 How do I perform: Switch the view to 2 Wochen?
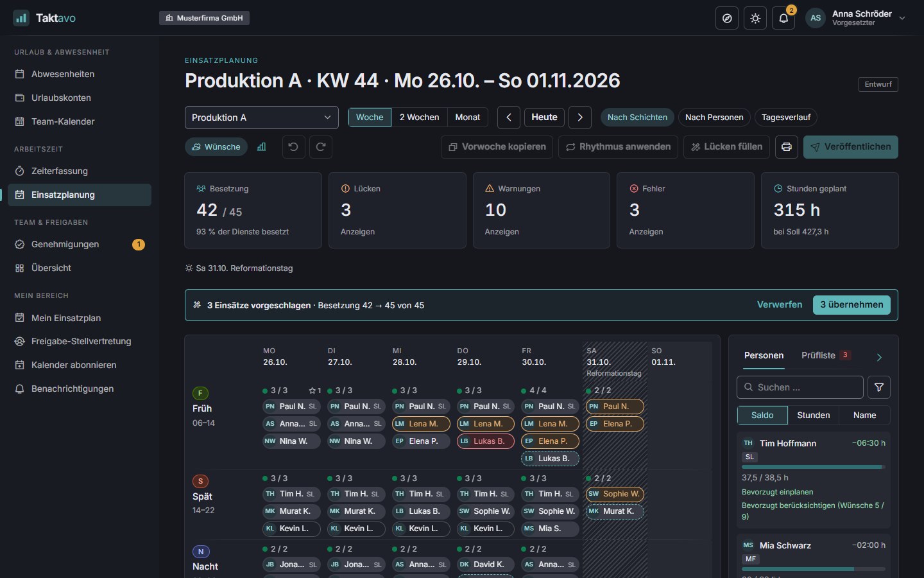[419, 118]
